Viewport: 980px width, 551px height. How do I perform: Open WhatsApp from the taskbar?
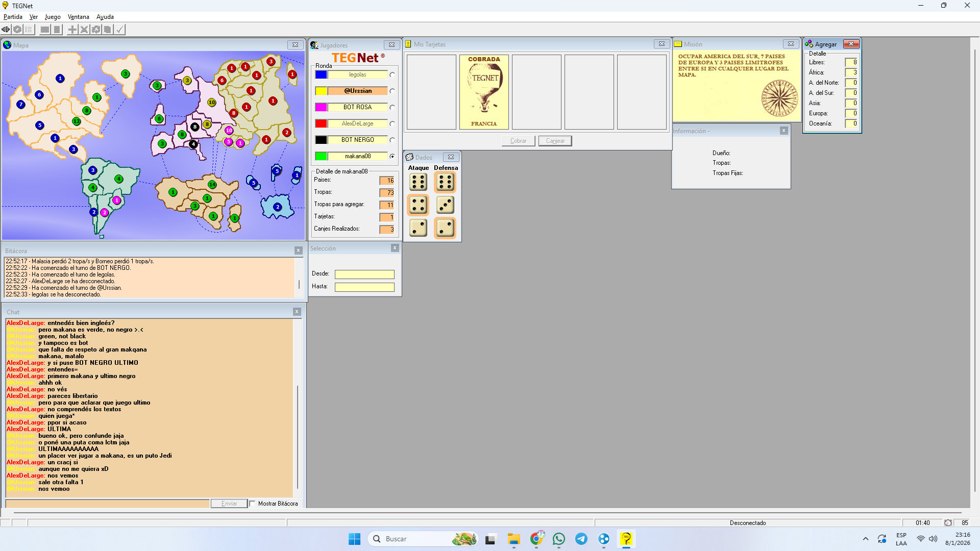pos(559,539)
